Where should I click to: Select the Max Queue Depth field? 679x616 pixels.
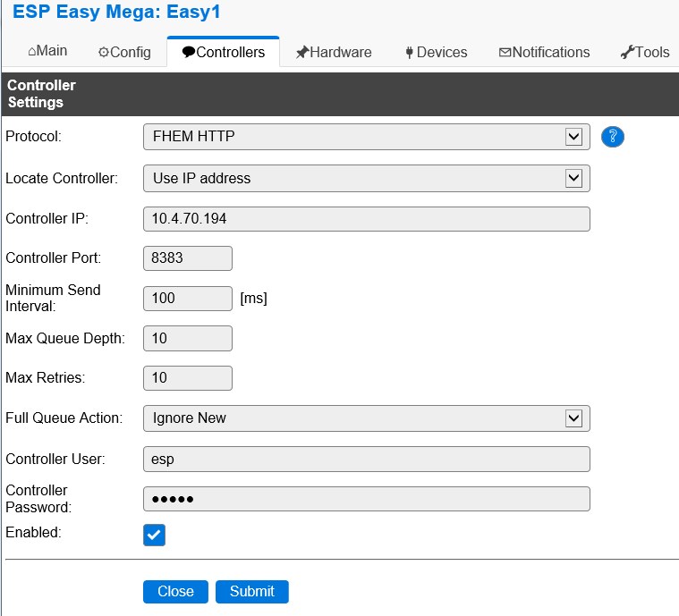[x=187, y=338]
